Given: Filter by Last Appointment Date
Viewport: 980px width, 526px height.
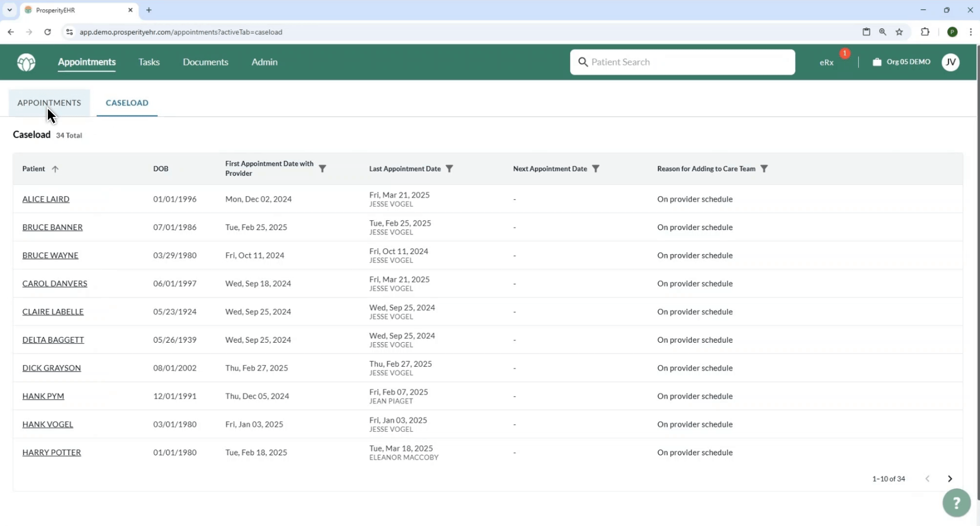Looking at the screenshot, I should point(449,169).
